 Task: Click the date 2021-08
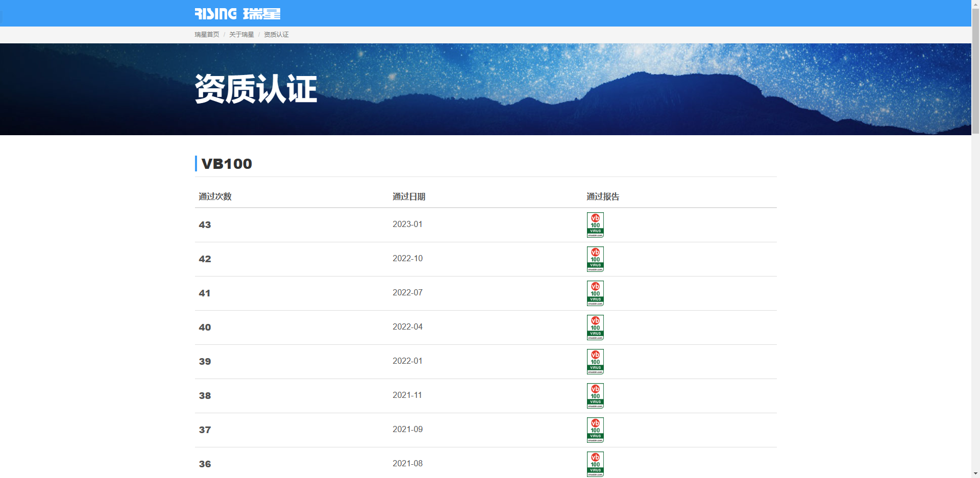tap(408, 464)
